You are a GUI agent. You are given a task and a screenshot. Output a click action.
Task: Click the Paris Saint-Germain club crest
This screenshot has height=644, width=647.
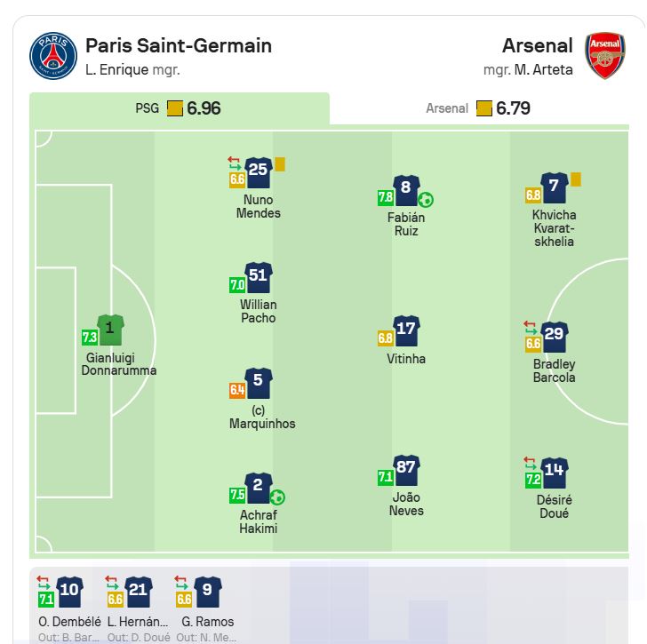(x=53, y=56)
